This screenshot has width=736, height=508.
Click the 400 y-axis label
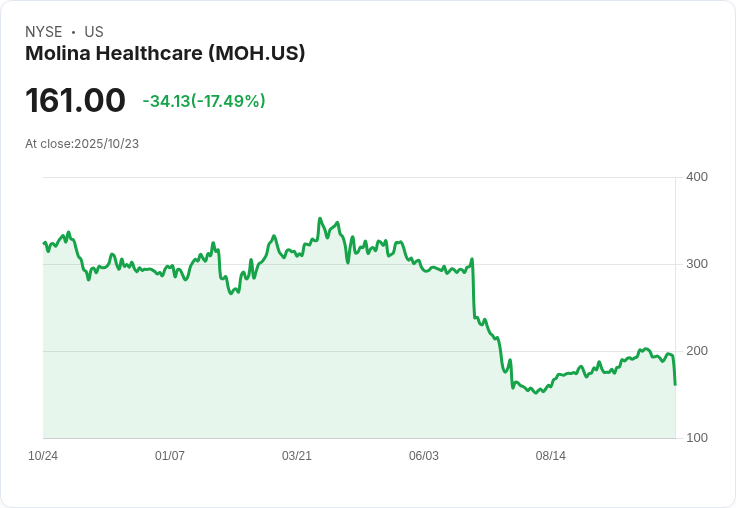pos(697,177)
